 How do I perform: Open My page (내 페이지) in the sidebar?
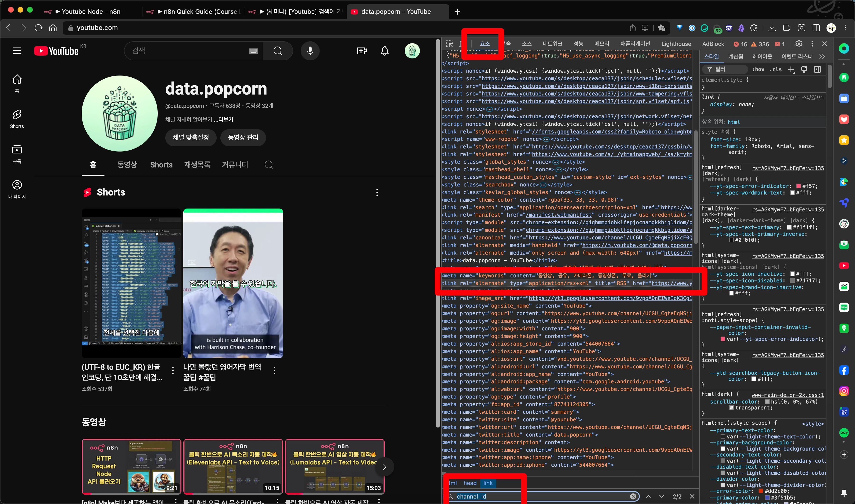[x=17, y=189]
